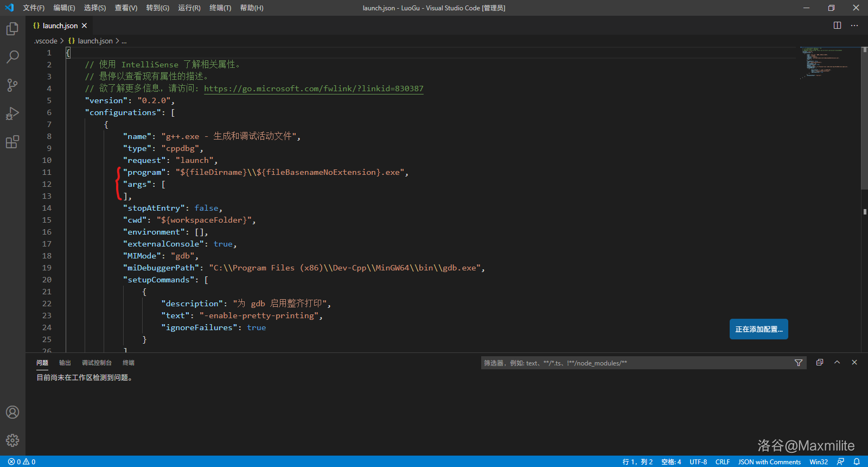Click "cppdbg" type value
Viewport: 868px width, 467px height.
(x=180, y=148)
